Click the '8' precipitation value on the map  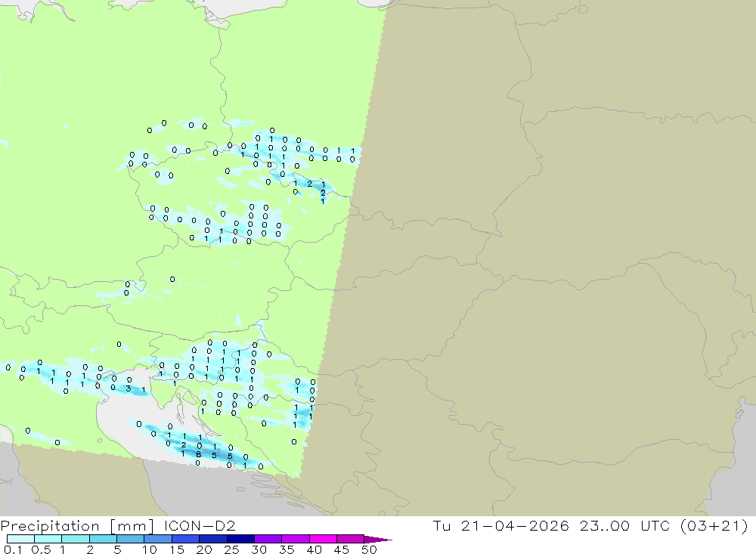(199, 454)
